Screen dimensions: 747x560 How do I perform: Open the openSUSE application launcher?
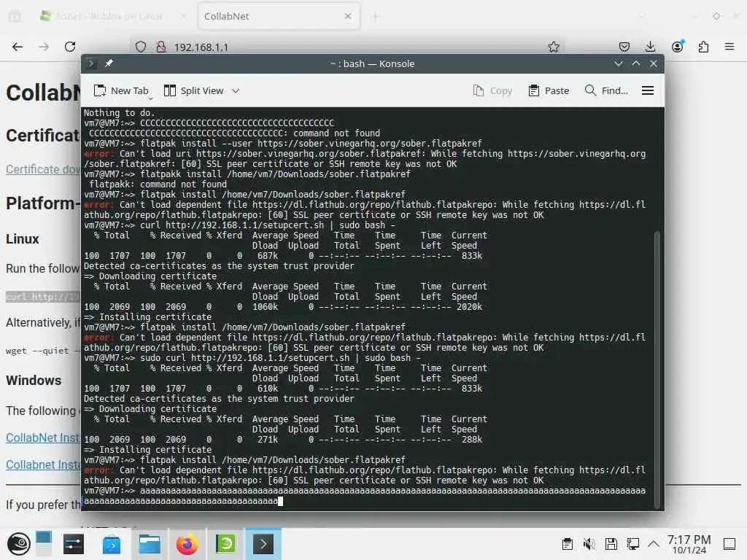click(18, 544)
